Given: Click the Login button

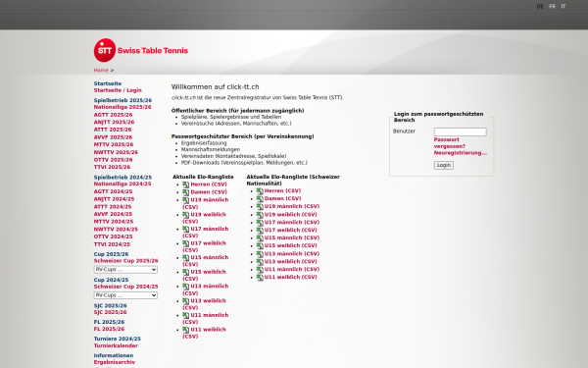Looking at the screenshot, I should tap(444, 166).
